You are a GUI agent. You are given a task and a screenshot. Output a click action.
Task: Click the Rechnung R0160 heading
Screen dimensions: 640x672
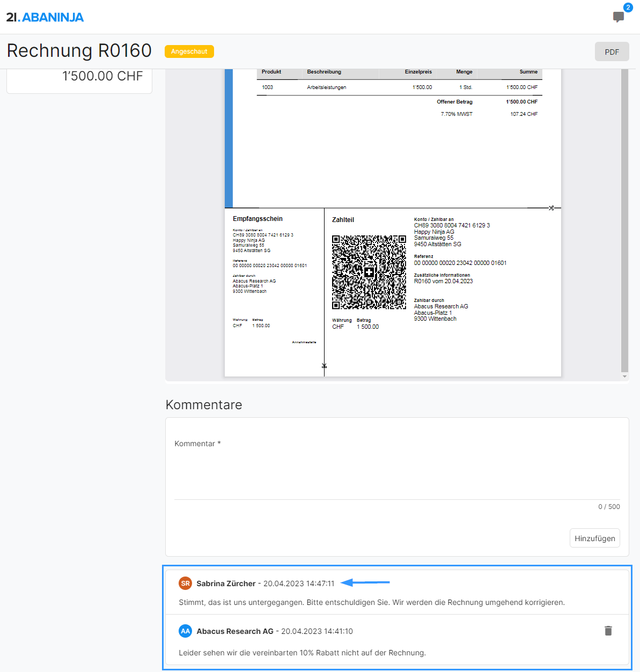pos(79,50)
